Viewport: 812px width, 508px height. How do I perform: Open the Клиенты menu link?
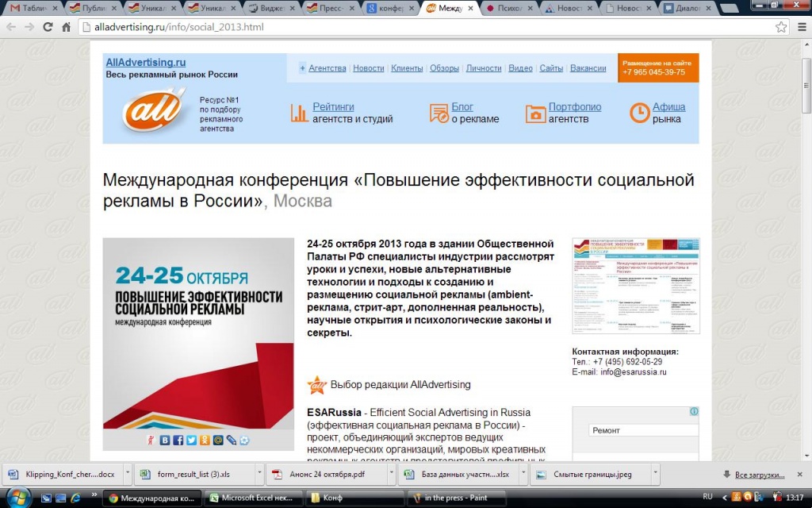click(407, 68)
